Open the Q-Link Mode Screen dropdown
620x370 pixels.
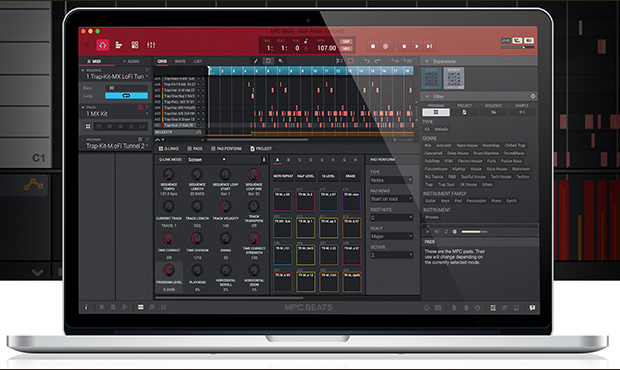point(207,160)
